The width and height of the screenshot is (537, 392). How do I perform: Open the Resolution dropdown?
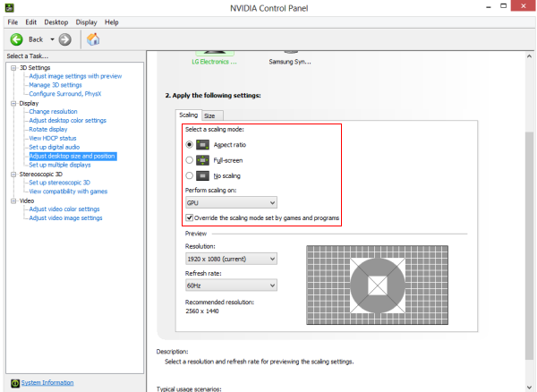tap(231, 259)
